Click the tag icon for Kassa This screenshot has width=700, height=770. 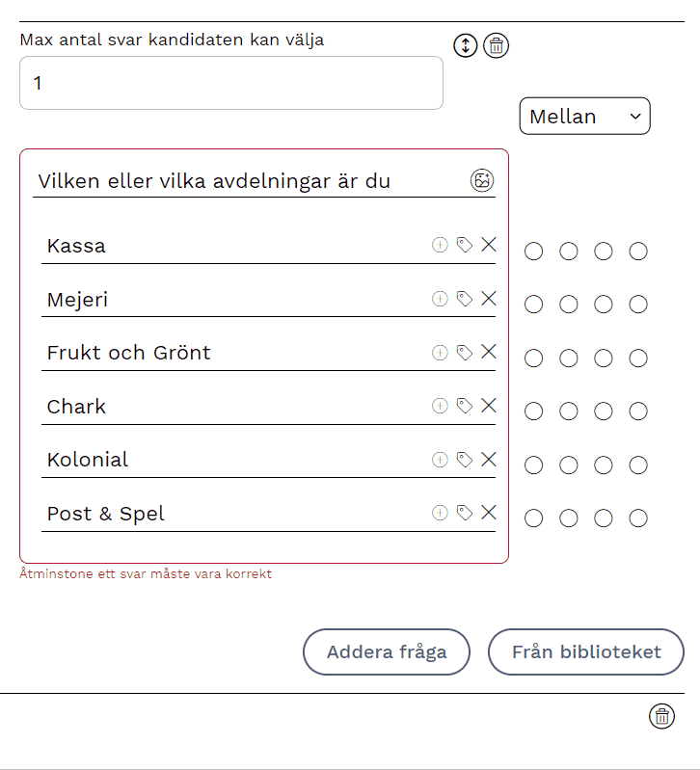click(x=465, y=246)
